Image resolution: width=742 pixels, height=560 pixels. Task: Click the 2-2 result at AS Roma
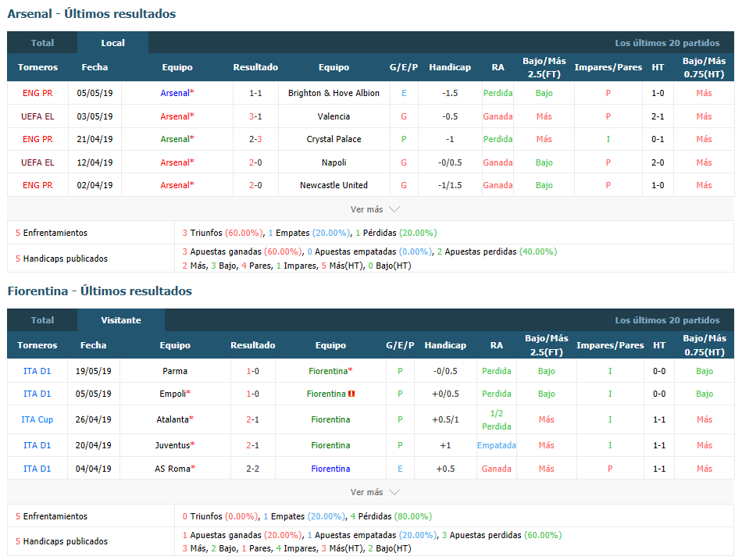click(253, 469)
